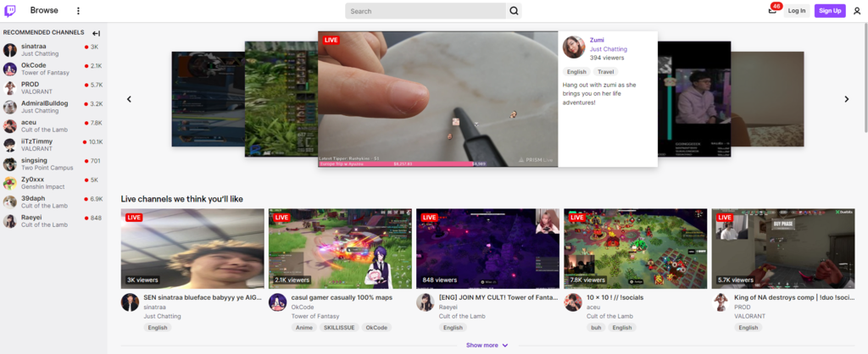Click English tag under PROD card
Viewport: 868px width, 354px height.
[x=748, y=328]
